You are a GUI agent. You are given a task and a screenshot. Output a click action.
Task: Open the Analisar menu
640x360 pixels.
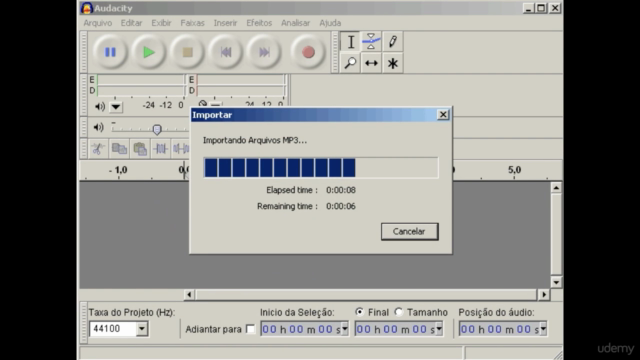pos(296,23)
